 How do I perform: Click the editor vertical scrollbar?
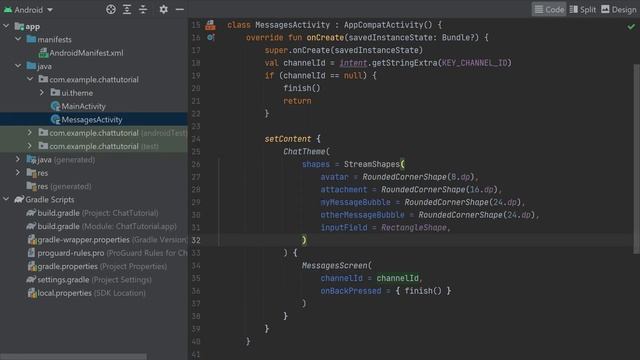pos(637,159)
